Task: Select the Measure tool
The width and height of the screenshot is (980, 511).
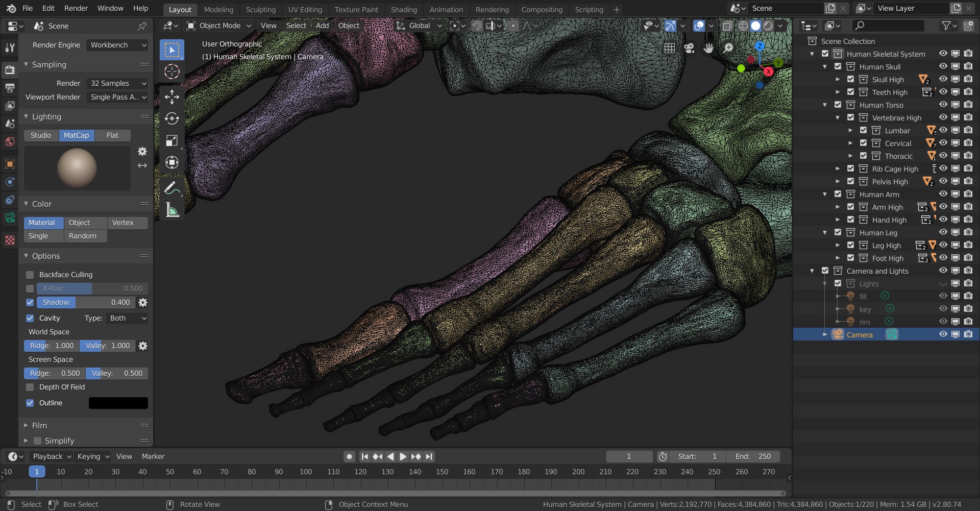Action: tap(171, 210)
